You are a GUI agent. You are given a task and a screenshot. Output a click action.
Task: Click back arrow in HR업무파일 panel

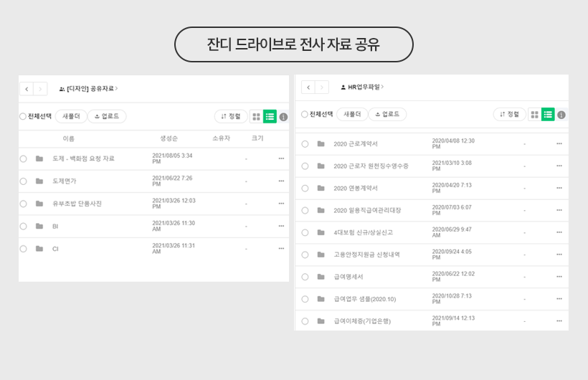click(x=308, y=87)
